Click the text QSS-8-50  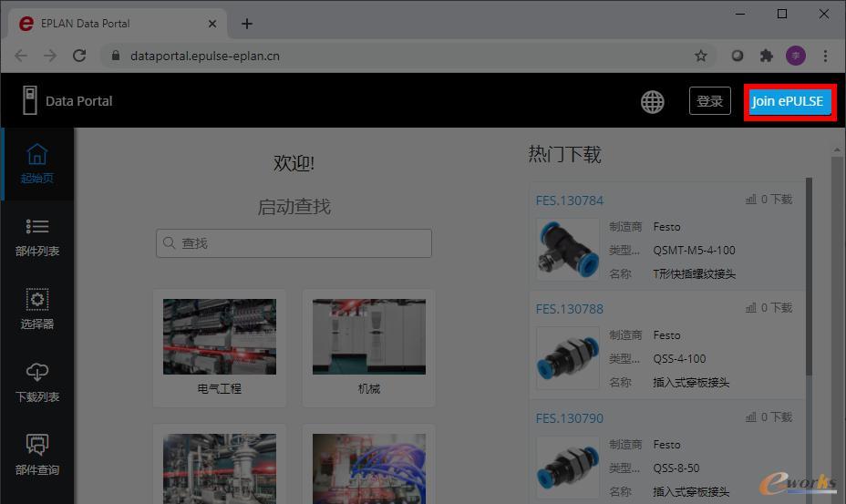(x=676, y=468)
